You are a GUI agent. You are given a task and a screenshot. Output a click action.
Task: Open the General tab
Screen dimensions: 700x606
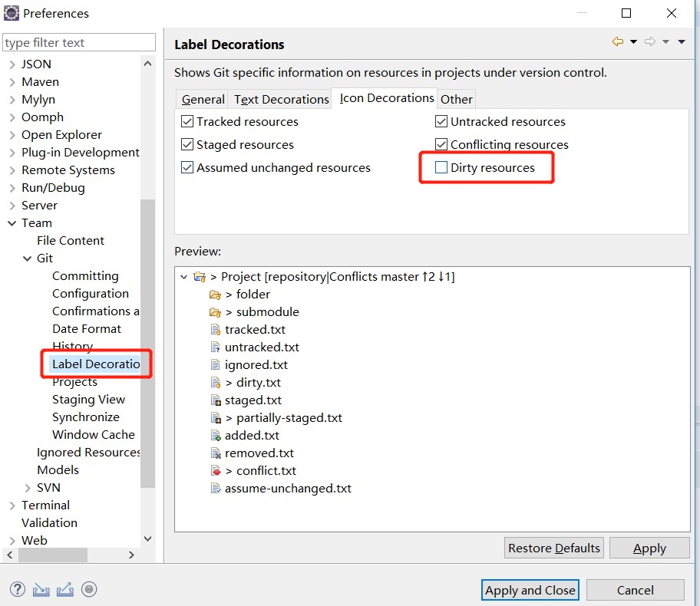coord(203,99)
